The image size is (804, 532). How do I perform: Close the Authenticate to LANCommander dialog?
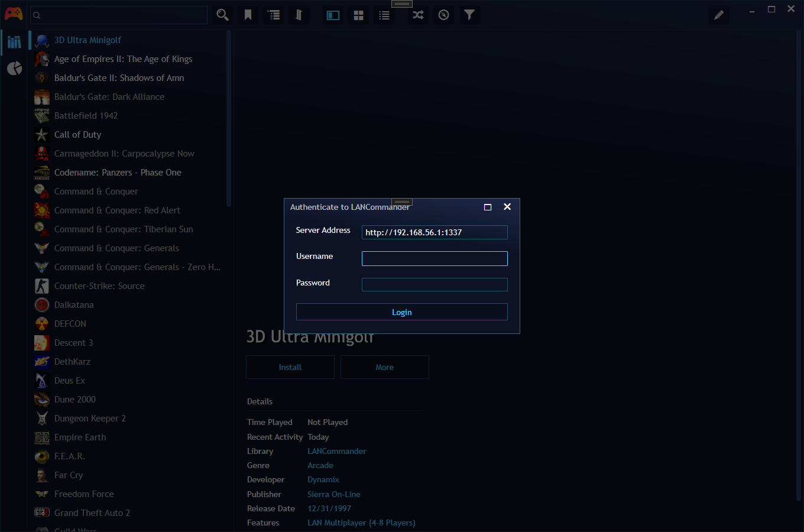coord(507,207)
